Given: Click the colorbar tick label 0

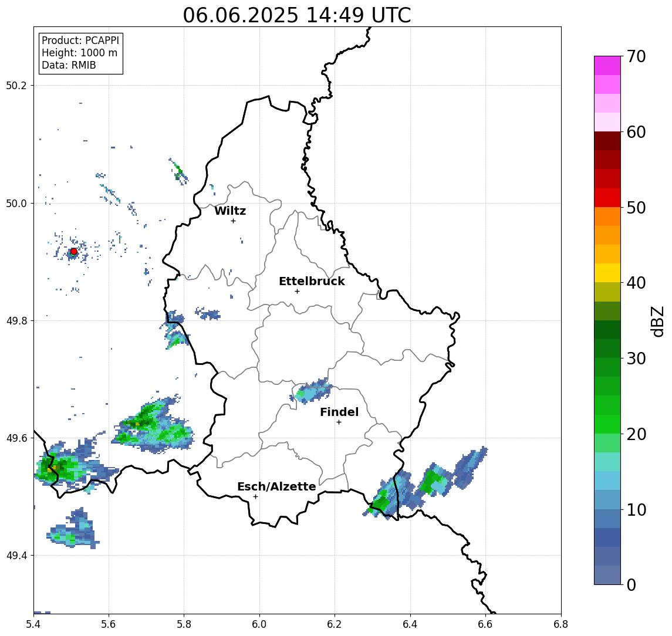Looking at the screenshot, I should coord(632,584).
